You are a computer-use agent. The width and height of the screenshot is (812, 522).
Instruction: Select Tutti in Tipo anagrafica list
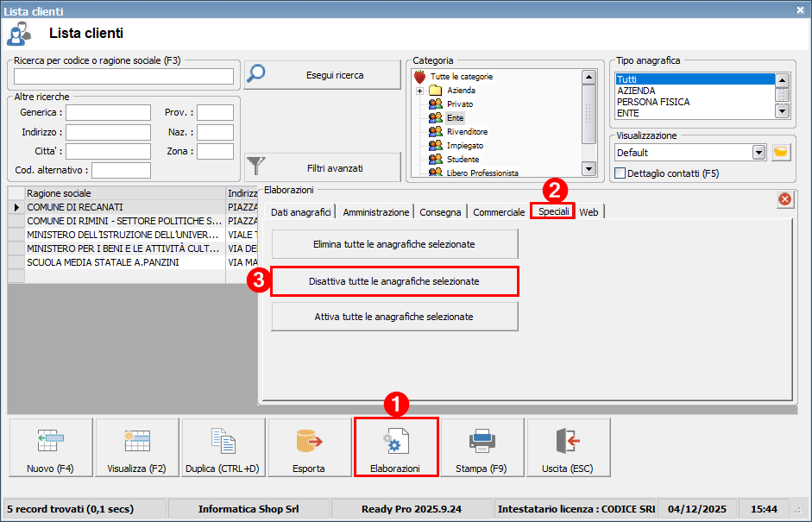click(695, 79)
